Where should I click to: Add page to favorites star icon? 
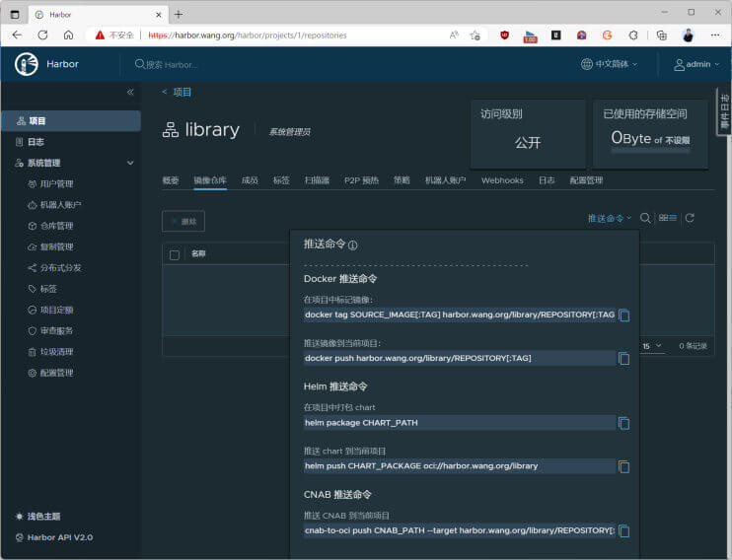[476, 35]
